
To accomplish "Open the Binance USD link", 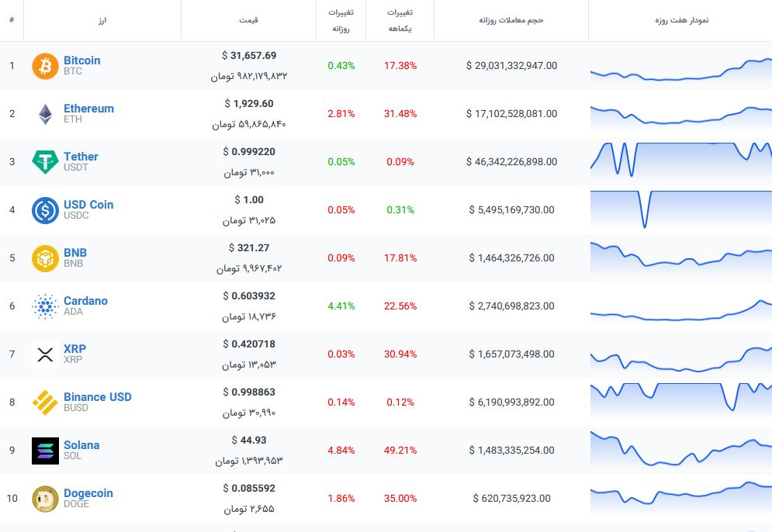I will pos(98,397).
